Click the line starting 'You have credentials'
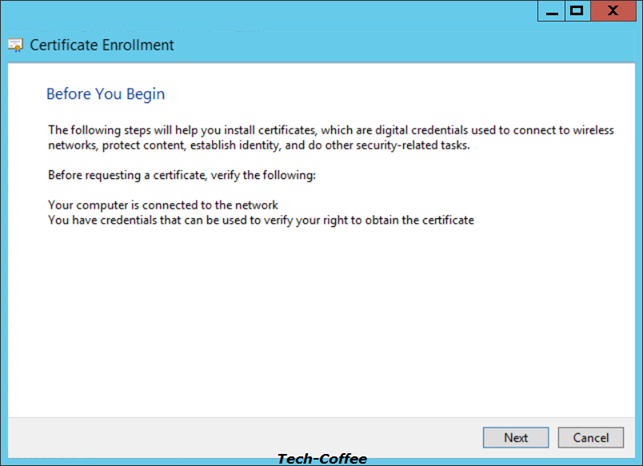The width and height of the screenshot is (643, 466). click(261, 220)
